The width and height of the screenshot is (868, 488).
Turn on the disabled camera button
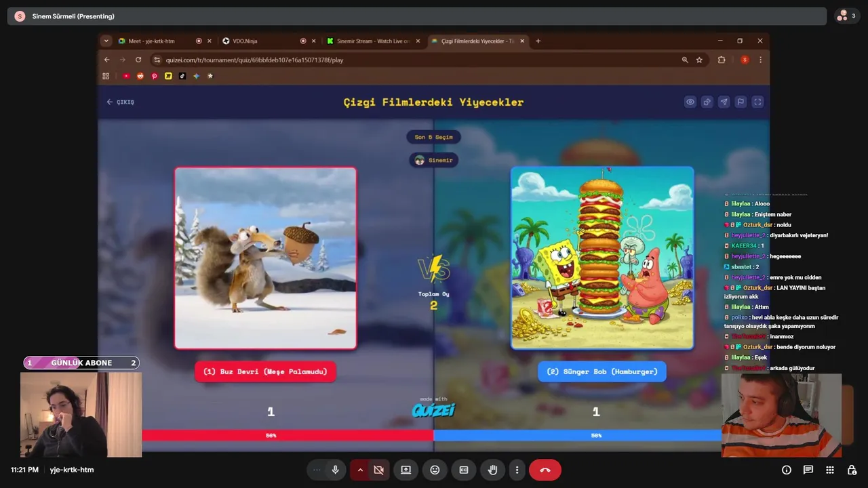pos(379,470)
